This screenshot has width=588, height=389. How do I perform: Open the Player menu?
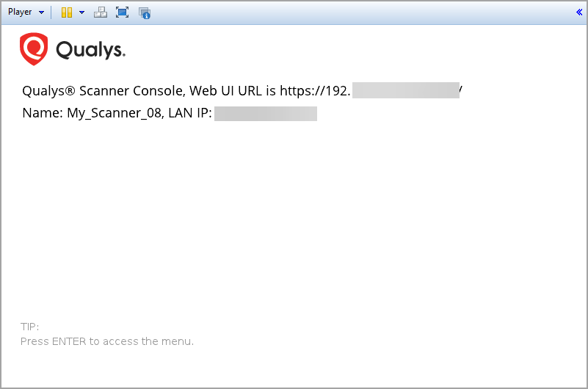[20, 12]
